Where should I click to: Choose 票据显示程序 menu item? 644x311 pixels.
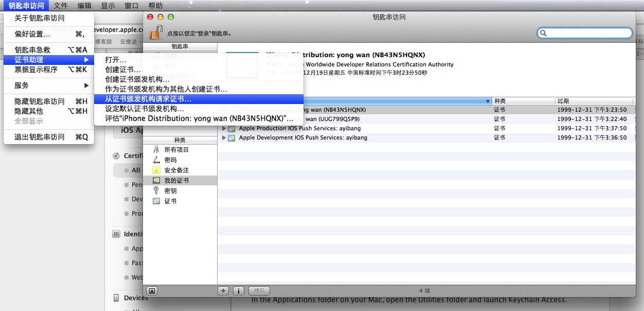pyautogui.click(x=49, y=70)
